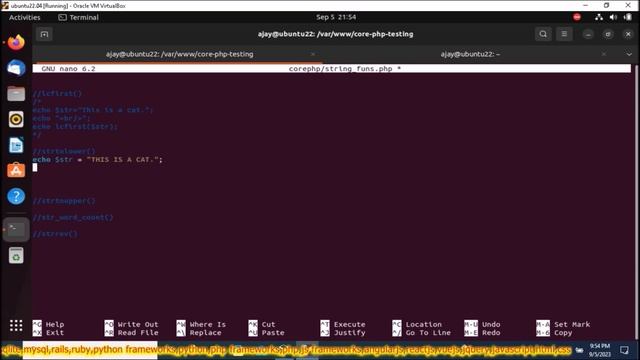The image size is (640, 360).
Task: Click the Cut shortcut label
Action: pyautogui.click(x=268, y=324)
